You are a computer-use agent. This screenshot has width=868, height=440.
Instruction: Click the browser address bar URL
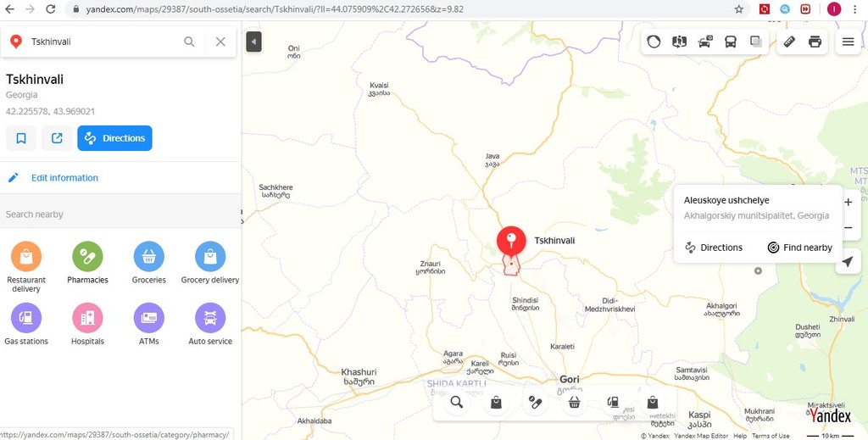click(275, 9)
